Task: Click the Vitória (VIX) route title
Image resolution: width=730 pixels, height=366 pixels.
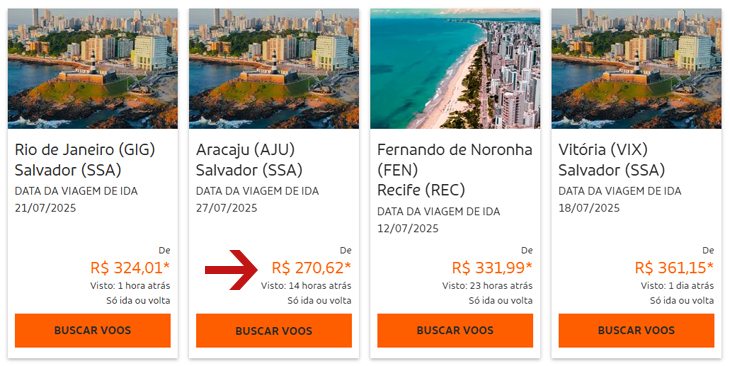Action: click(603, 150)
